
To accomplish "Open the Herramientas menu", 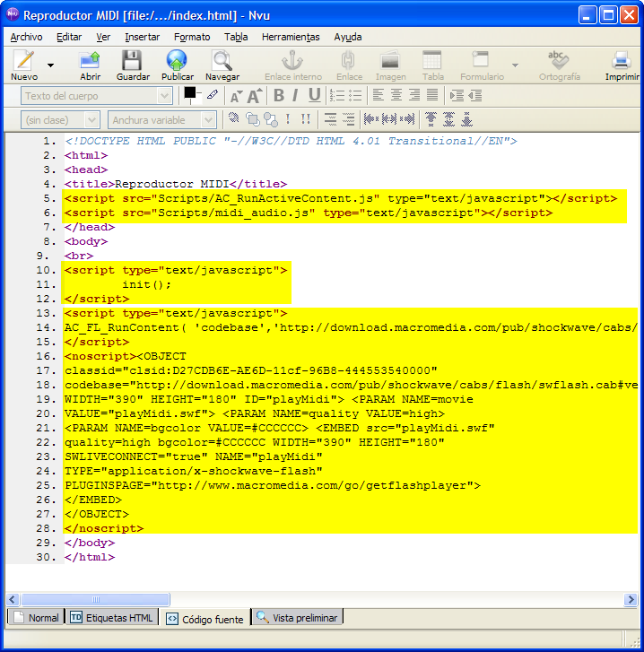I will [290, 37].
